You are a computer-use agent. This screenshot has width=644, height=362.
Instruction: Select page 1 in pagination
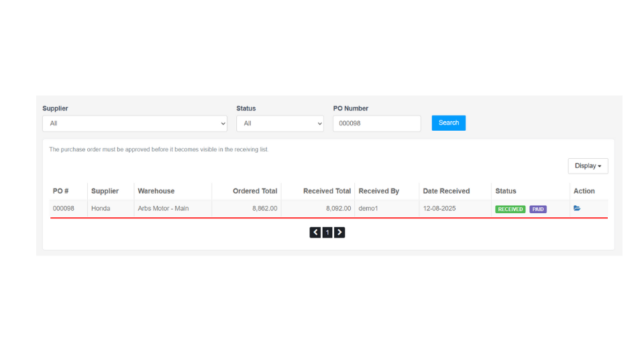click(x=327, y=233)
